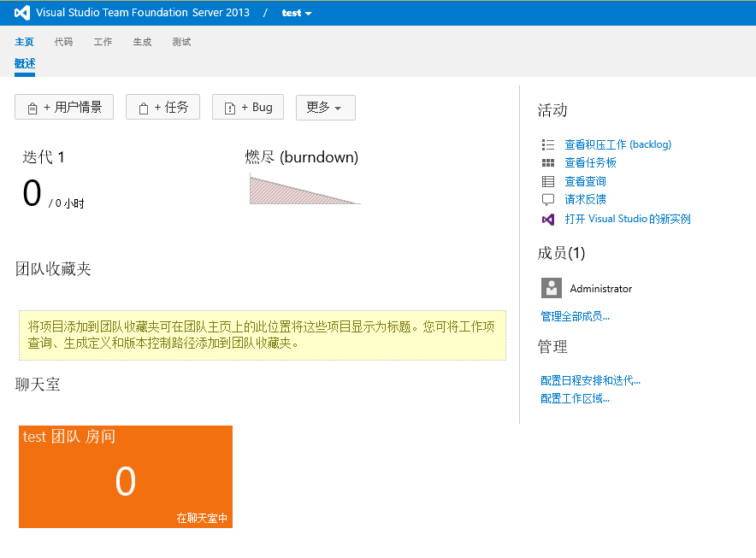Open 配置工作区域 link
Screen dimensions: 756x558
[x=576, y=398]
